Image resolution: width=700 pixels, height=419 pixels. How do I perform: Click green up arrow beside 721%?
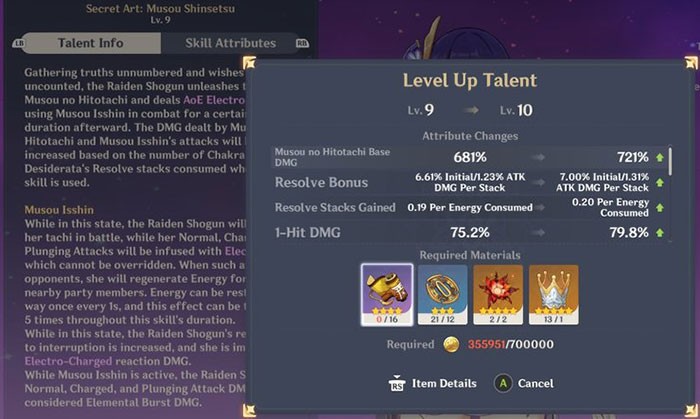(x=660, y=158)
